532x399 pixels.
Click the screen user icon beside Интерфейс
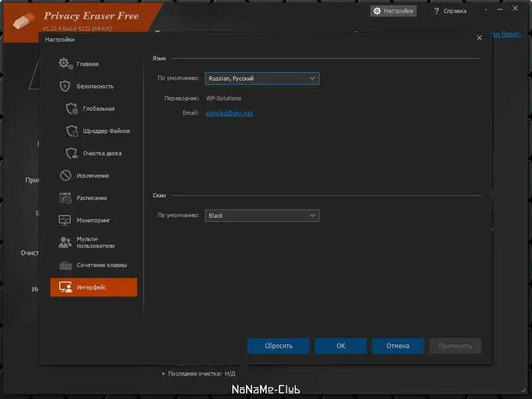[x=65, y=287]
